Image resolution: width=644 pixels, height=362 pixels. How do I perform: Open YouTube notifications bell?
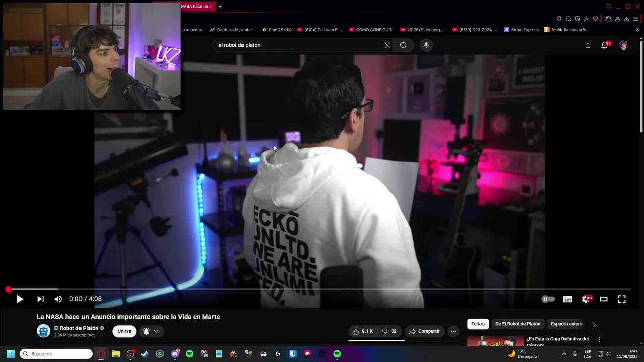pyautogui.click(x=605, y=45)
